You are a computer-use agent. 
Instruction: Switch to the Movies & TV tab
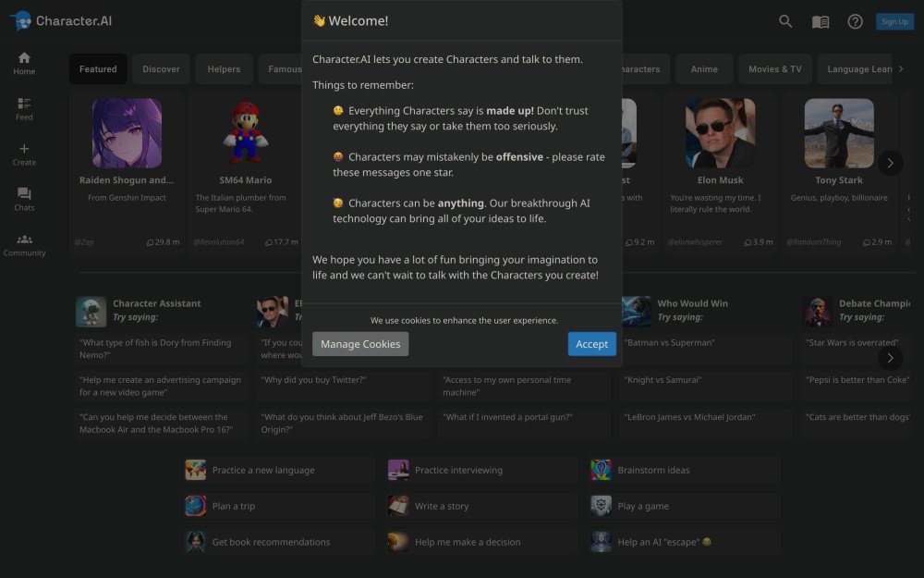(x=774, y=69)
